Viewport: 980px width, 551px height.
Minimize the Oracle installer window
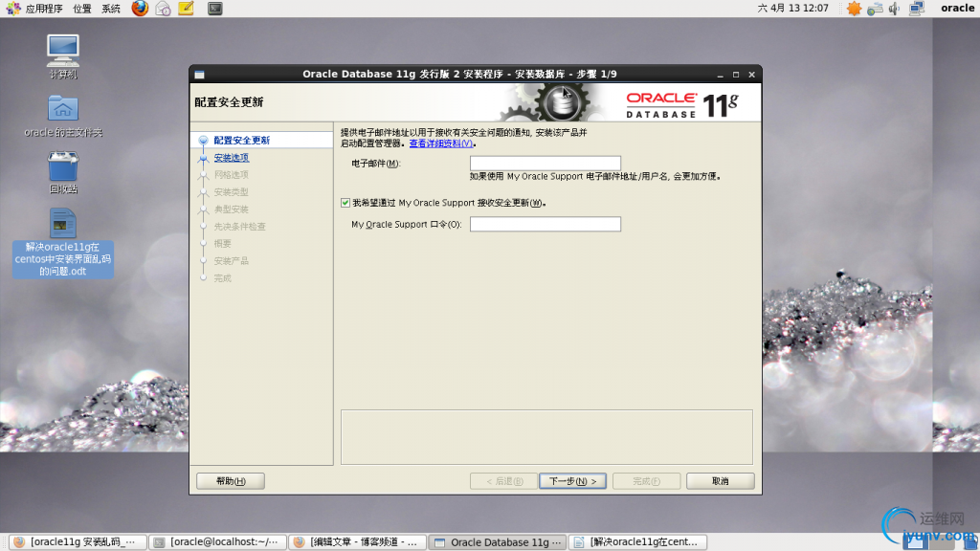720,75
